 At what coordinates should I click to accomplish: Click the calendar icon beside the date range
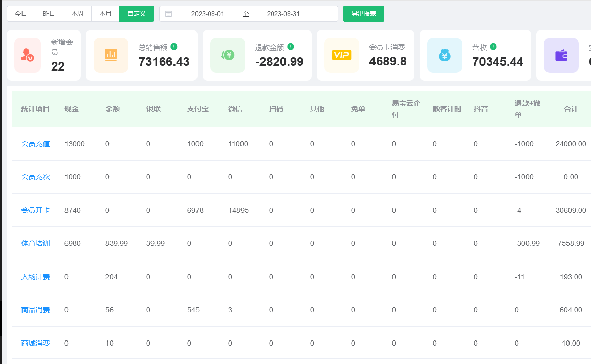[169, 13]
